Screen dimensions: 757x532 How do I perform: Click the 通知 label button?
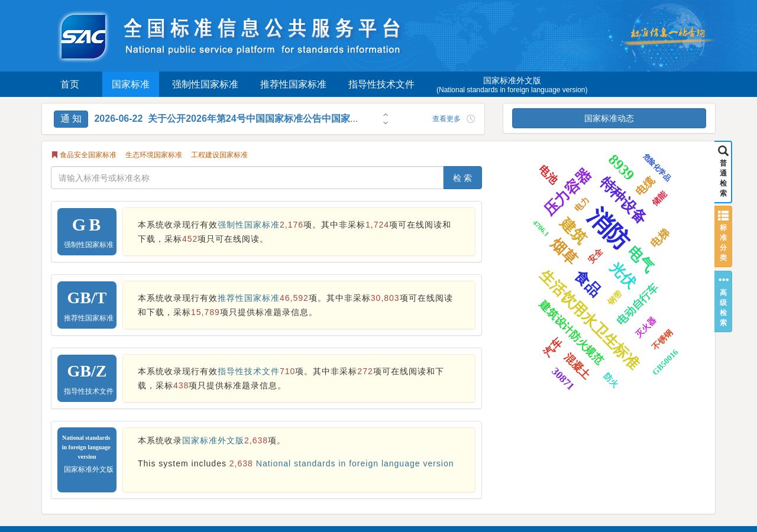pos(71,119)
